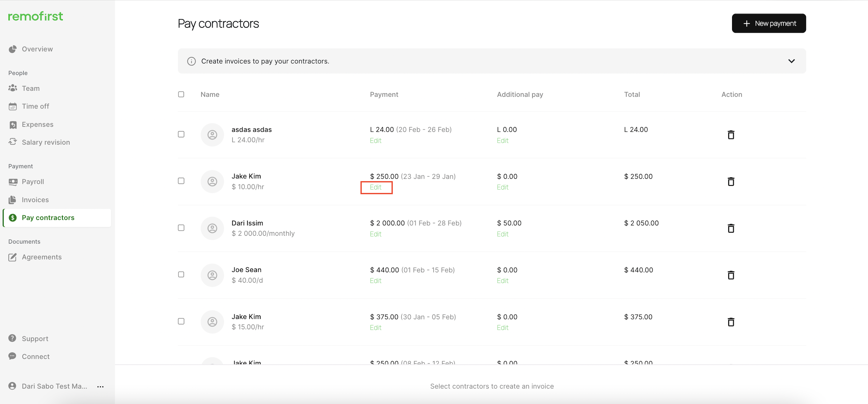Click the info icon in the invoices banner
868x404 pixels.
191,61
